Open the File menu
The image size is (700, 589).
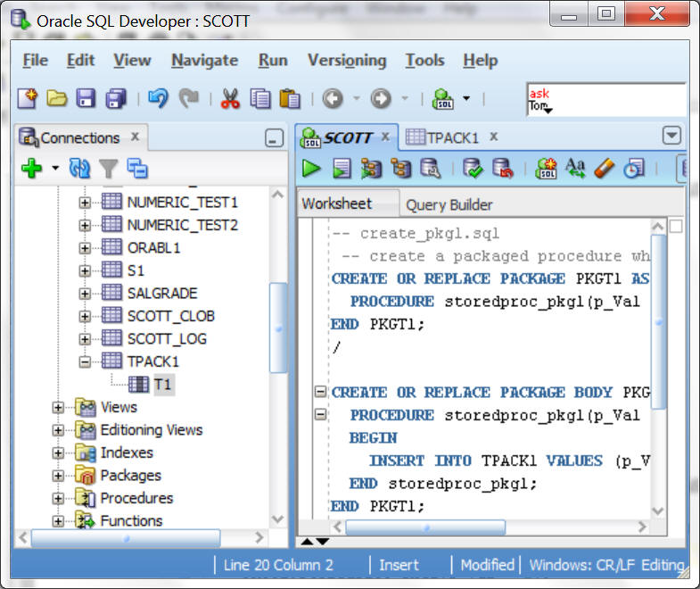point(36,61)
